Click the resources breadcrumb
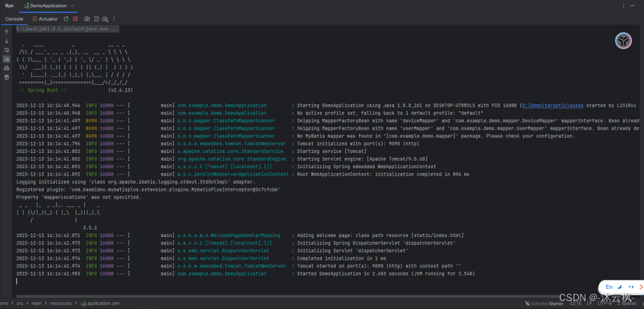 click(61, 304)
